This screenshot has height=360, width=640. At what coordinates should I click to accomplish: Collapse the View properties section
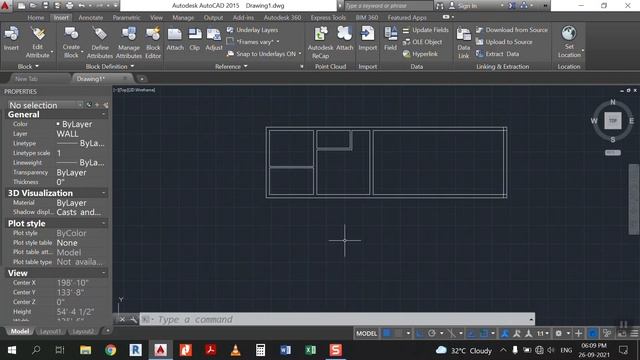[103, 273]
